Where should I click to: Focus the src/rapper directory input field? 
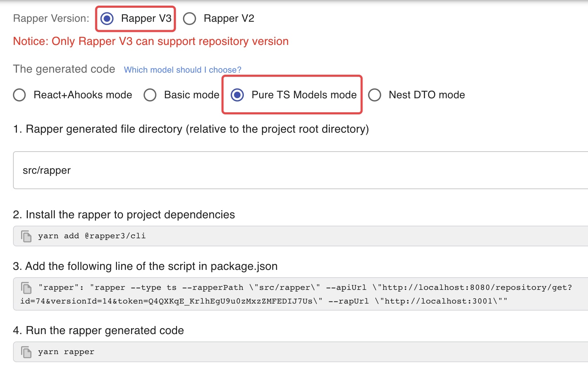(x=299, y=170)
